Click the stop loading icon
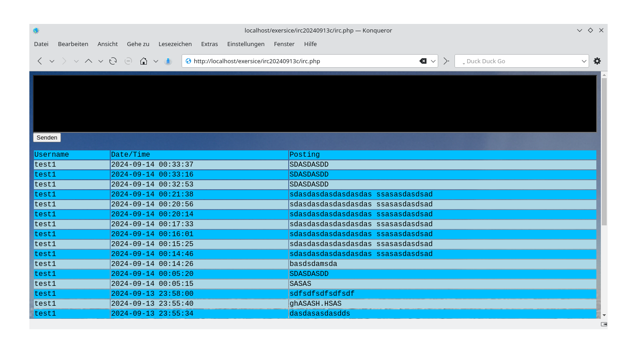Viewport: 637px width, 364px height. (x=128, y=61)
